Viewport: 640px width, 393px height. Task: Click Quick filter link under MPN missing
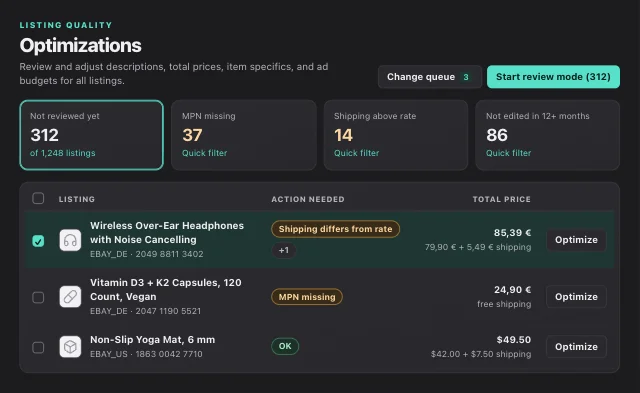pyautogui.click(x=204, y=153)
